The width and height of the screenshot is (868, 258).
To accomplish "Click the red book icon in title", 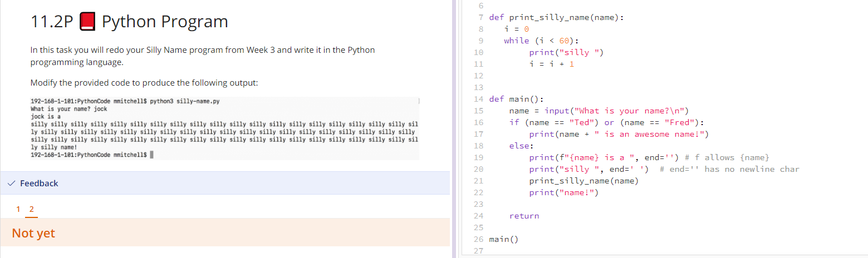I will click(x=88, y=22).
